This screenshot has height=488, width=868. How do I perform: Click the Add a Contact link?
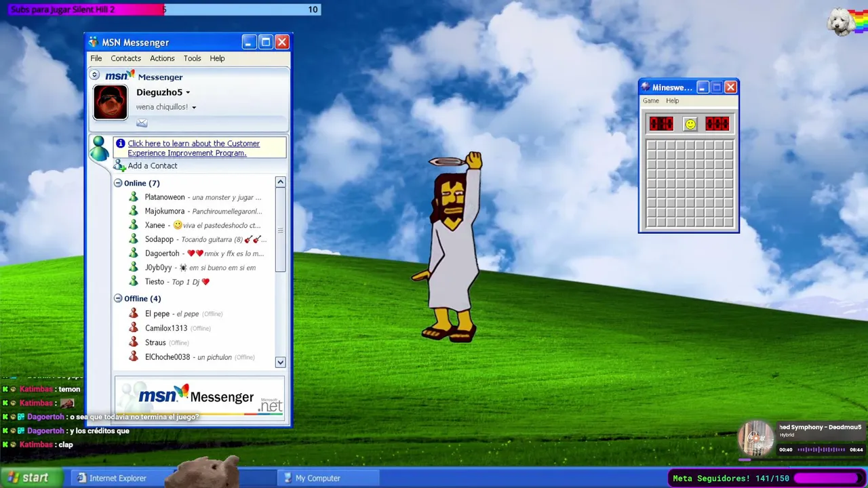pos(153,165)
